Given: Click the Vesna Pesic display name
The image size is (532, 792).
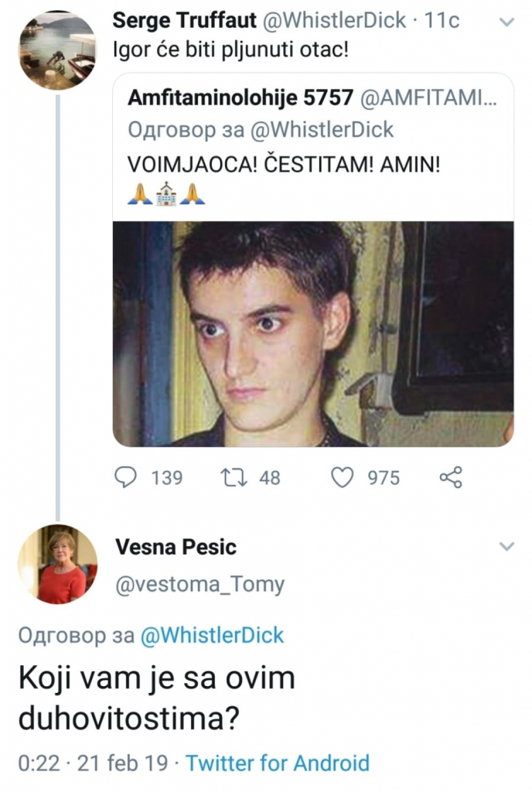Looking at the screenshot, I should click(176, 547).
